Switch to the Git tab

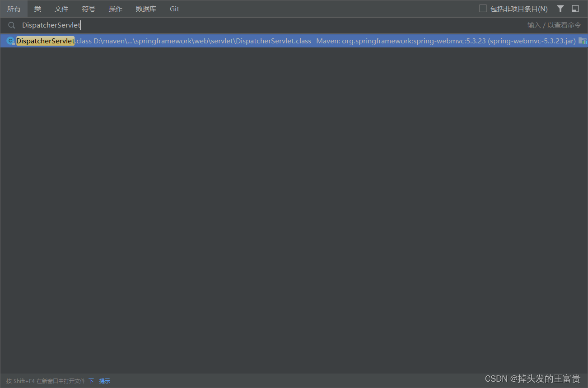pyautogui.click(x=174, y=9)
